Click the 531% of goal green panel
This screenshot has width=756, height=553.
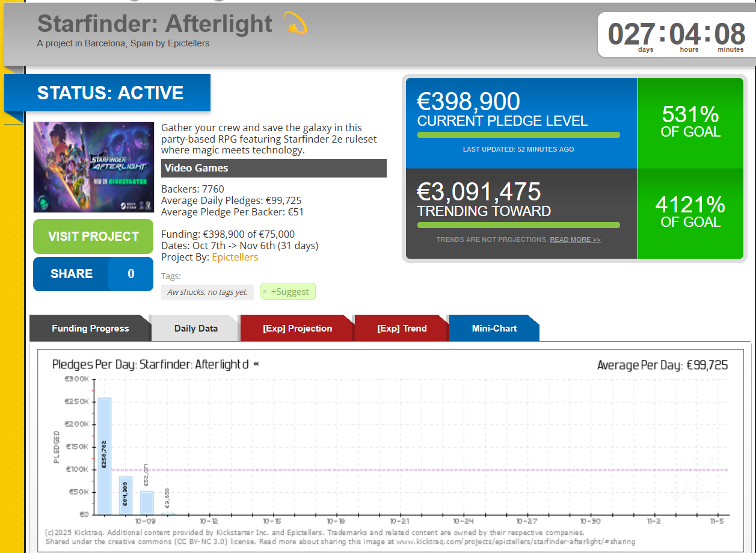coord(690,123)
